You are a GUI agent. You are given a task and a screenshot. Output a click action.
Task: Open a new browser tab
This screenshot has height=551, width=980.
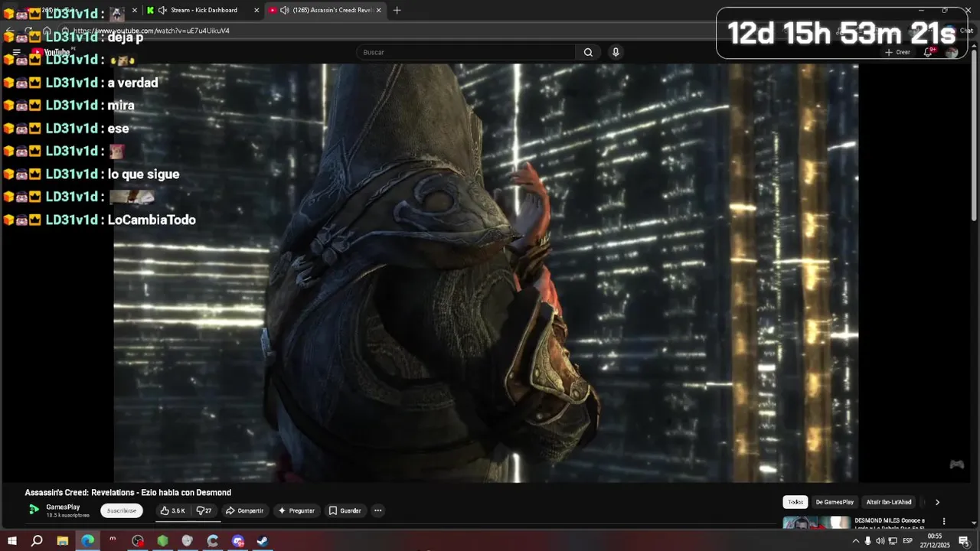(x=397, y=10)
